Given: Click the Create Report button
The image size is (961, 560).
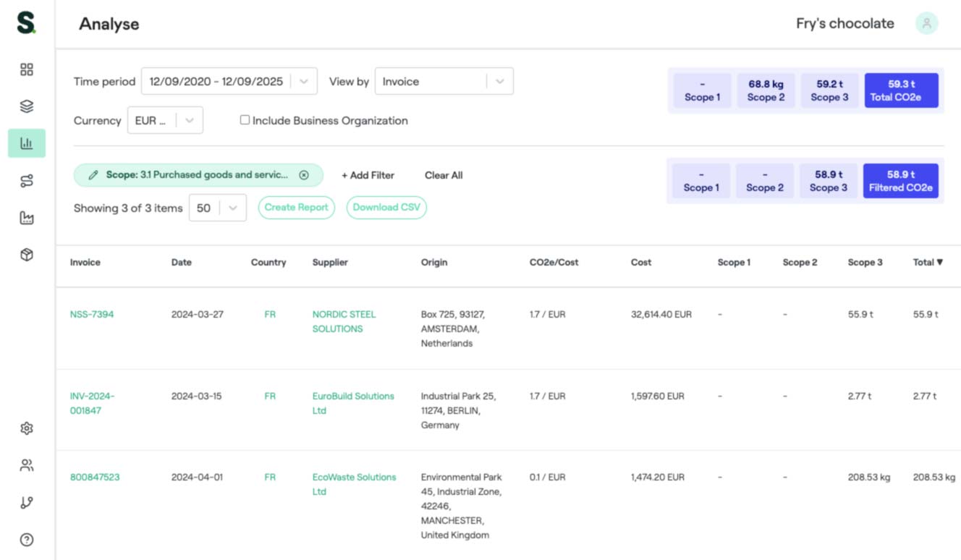Looking at the screenshot, I should pyautogui.click(x=296, y=208).
